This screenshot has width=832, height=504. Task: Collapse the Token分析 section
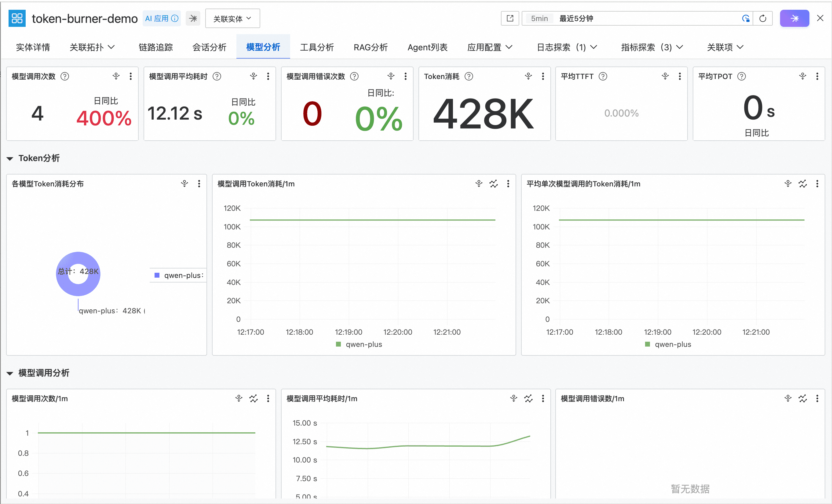click(x=10, y=159)
